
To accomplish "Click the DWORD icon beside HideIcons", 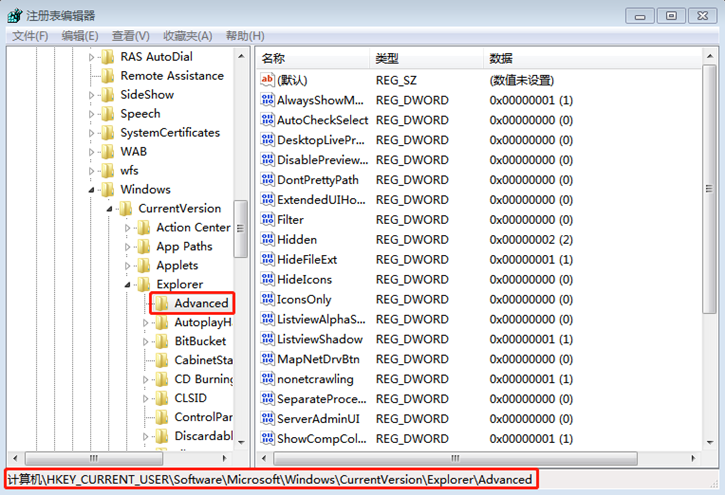I will (267, 279).
